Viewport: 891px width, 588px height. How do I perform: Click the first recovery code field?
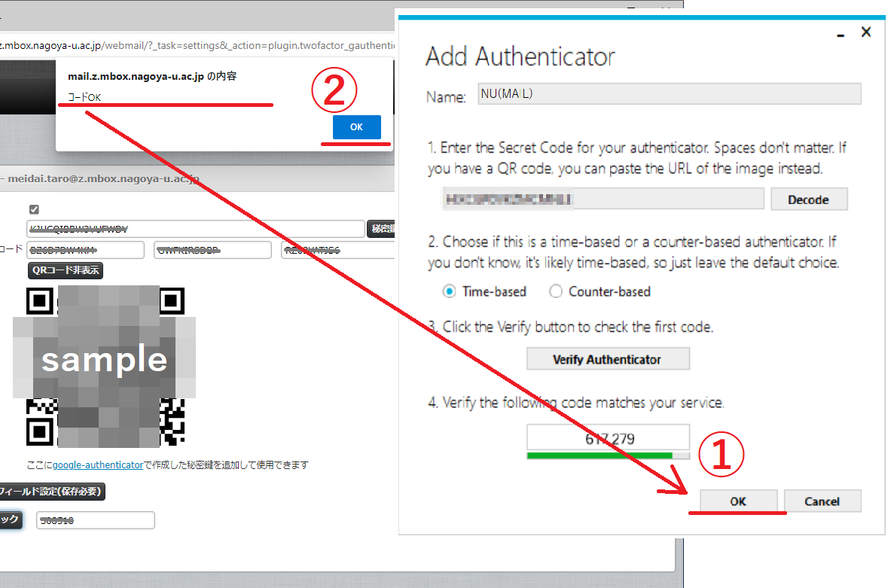click(84, 250)
